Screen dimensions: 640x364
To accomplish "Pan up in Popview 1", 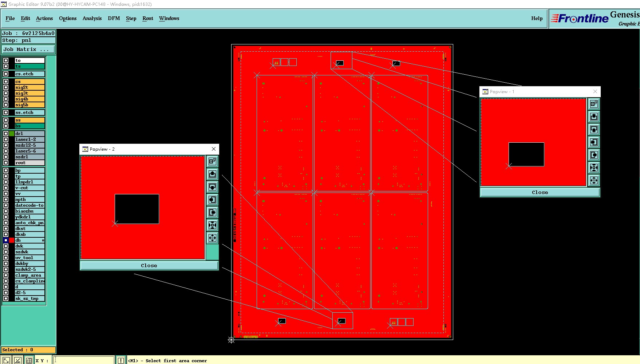I will coord(594,117).
